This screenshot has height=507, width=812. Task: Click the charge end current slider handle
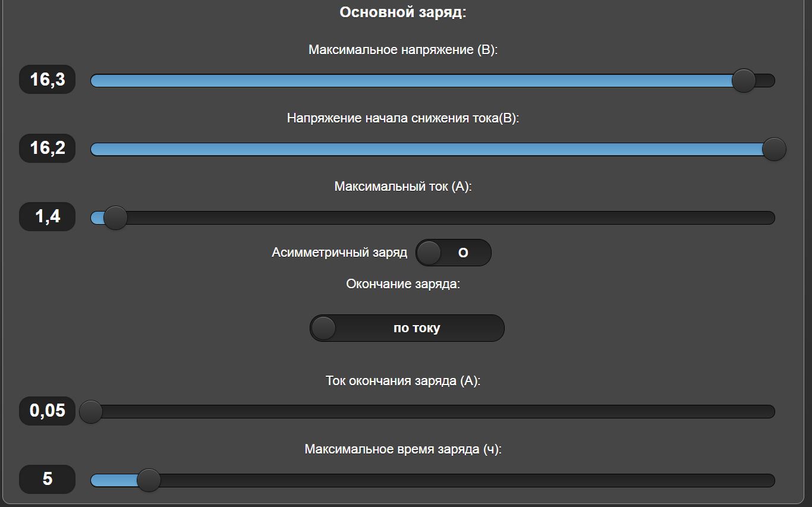tap(91, 411)
